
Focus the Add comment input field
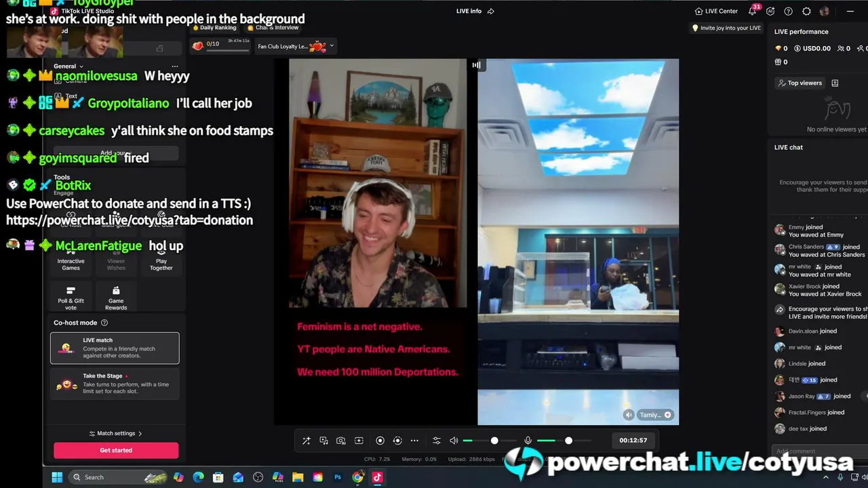coord(818,451)
